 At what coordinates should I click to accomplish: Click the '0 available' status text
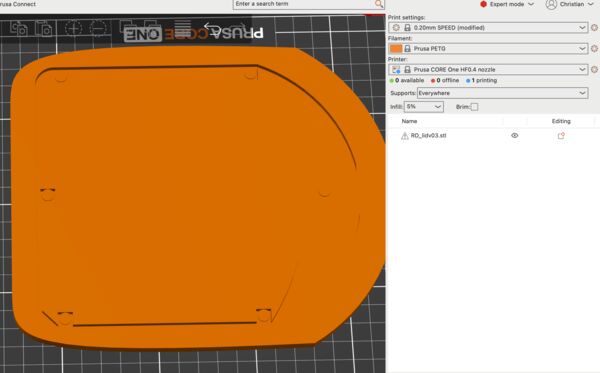tap(409, 80)
